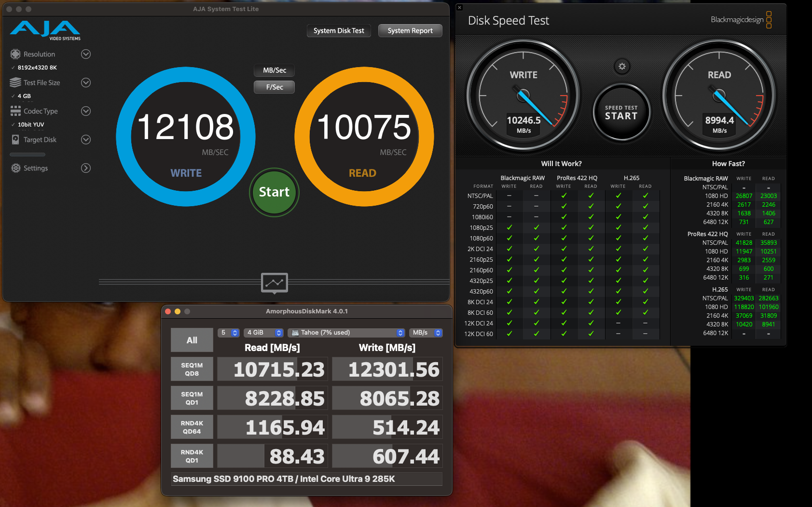Click the AJA Settings gear icon
The height and width of the screenshot is (507, 812).
(x=16, y=168)
